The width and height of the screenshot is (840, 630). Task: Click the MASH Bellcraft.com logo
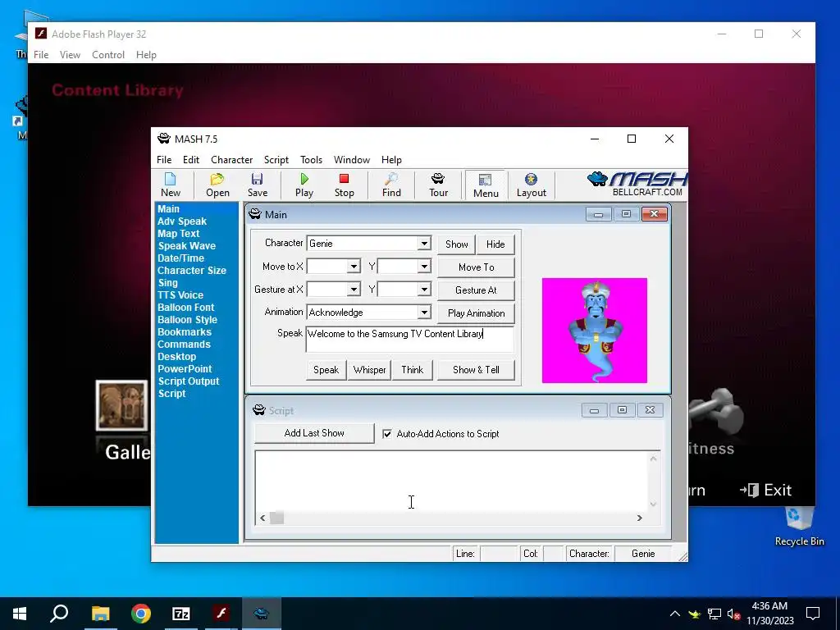[637, 185]
